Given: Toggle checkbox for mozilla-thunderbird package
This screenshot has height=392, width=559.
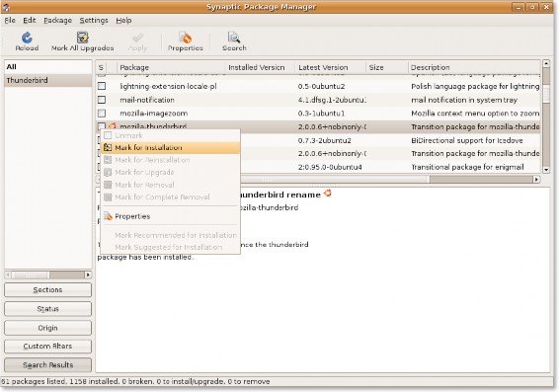Looking at the screenshot, I should [x=102, y=125].
